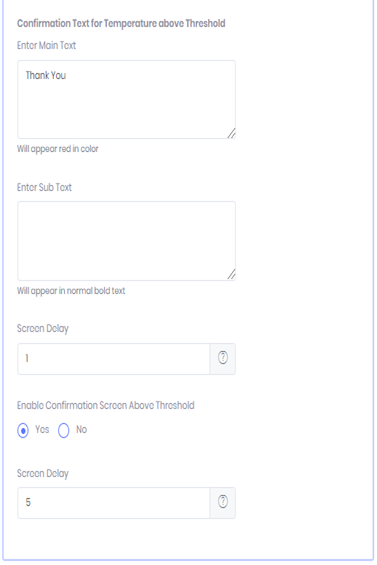Click the Screen Delay field showing 1
The height and width of the screenshot is (565, 377).
click(114, 359)
